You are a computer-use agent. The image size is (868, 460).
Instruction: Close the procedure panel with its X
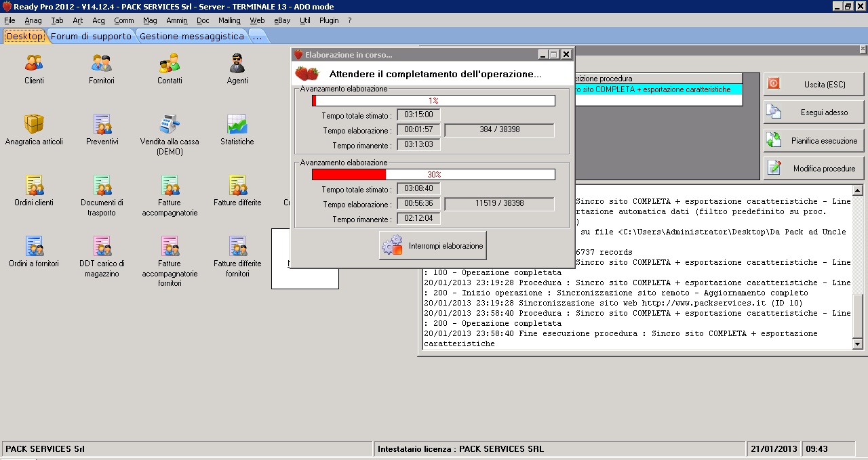coord(863,49)
